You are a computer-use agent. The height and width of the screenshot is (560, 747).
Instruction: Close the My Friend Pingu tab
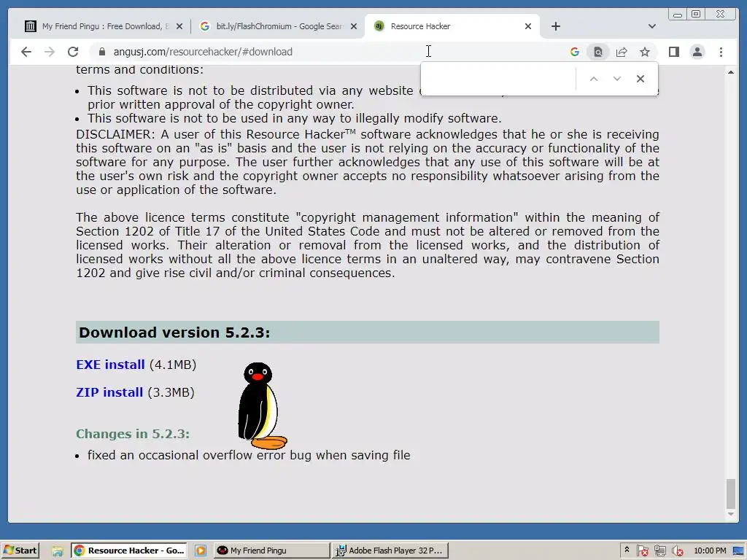[x=179, y=26]
